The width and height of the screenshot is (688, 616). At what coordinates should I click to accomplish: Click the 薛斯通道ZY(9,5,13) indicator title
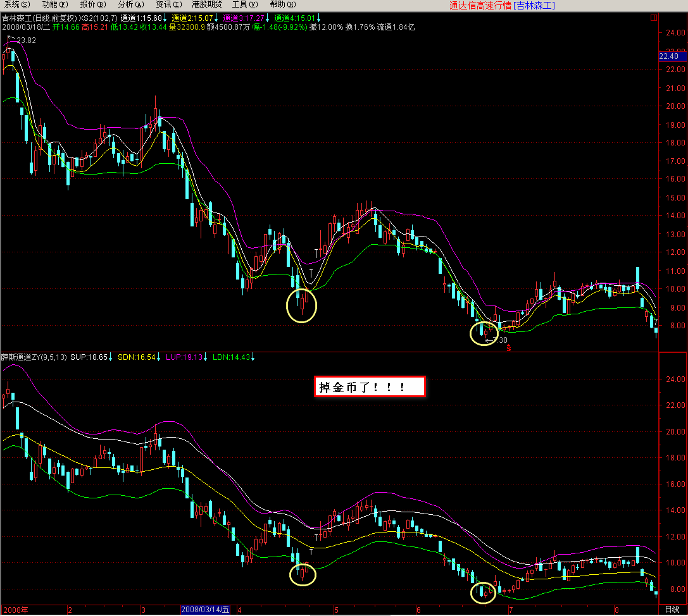click(x=35, y=357)
